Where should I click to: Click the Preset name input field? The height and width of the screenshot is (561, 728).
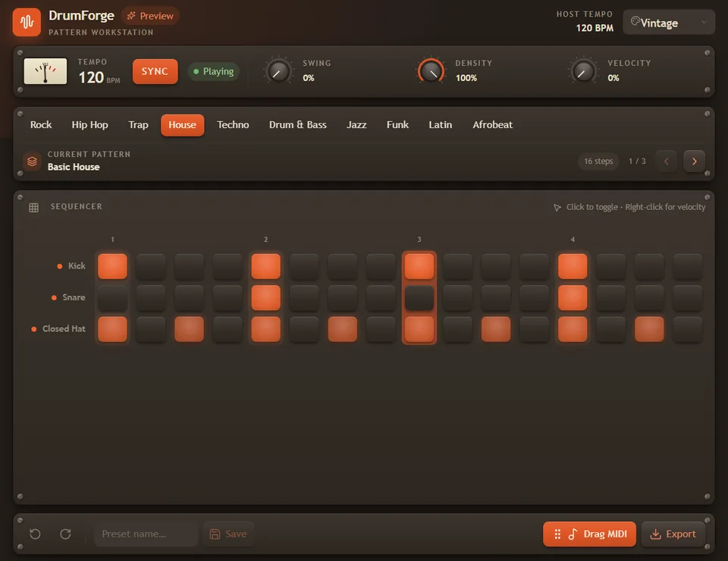pos(146,534)
